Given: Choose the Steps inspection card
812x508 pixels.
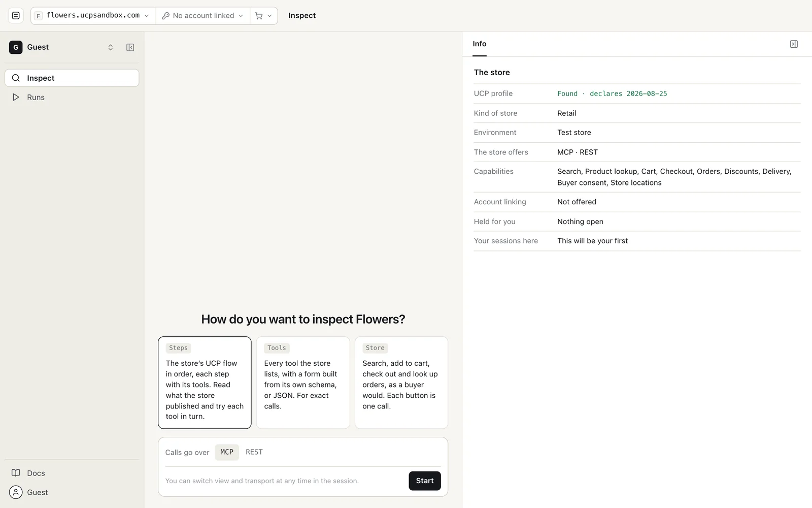Looking at the screenshot, I should (205, 383).
